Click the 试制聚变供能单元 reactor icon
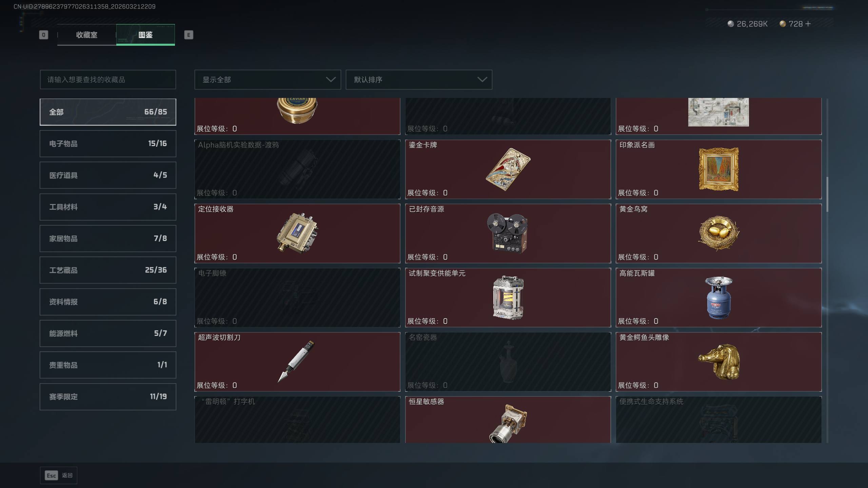The height and width of the screenshot is (488, 868). tap(508, 297)
